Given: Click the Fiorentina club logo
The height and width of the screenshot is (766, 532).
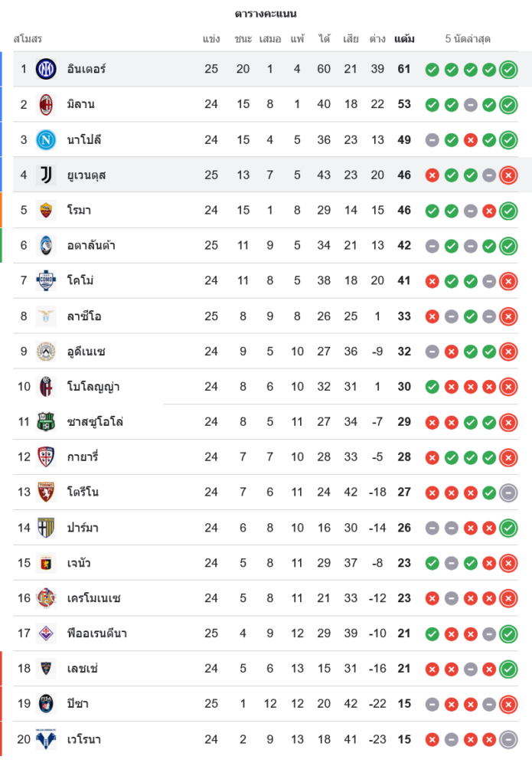Looking at the screenshot, I should tap(46, 633).
